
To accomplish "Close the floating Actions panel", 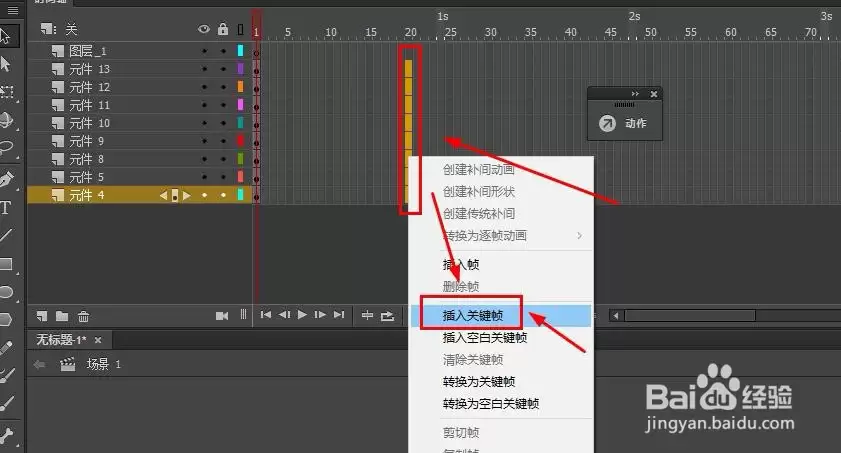I will point(654,94).
